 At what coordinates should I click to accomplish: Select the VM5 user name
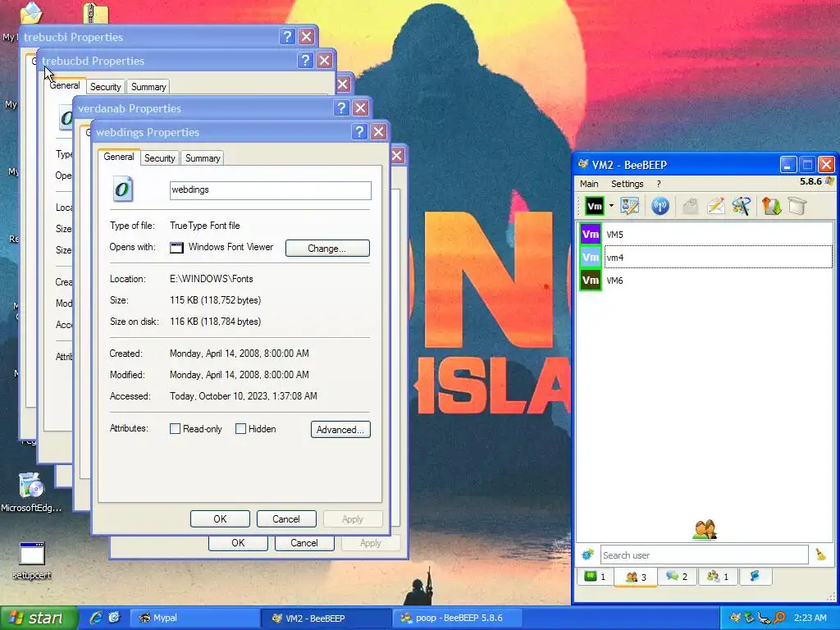(614, 235)
